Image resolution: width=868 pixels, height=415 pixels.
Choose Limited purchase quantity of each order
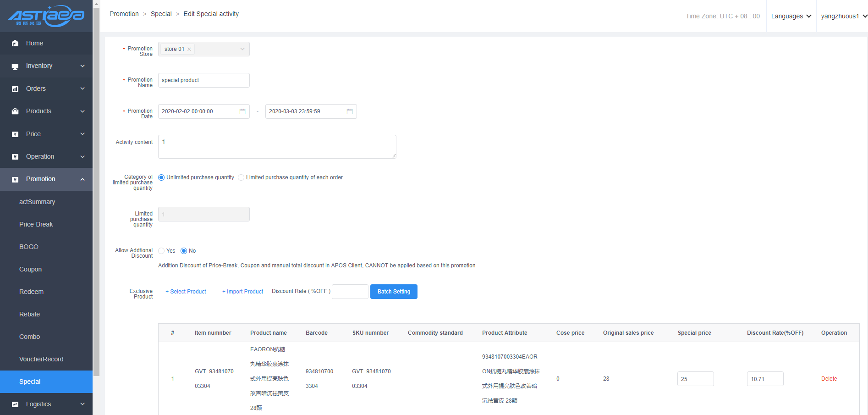(241, 177)
